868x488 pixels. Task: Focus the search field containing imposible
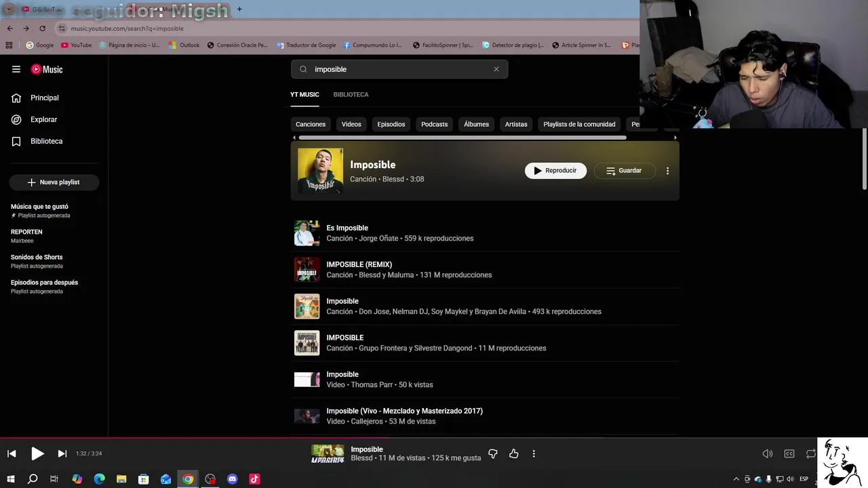tap(399, 69)
